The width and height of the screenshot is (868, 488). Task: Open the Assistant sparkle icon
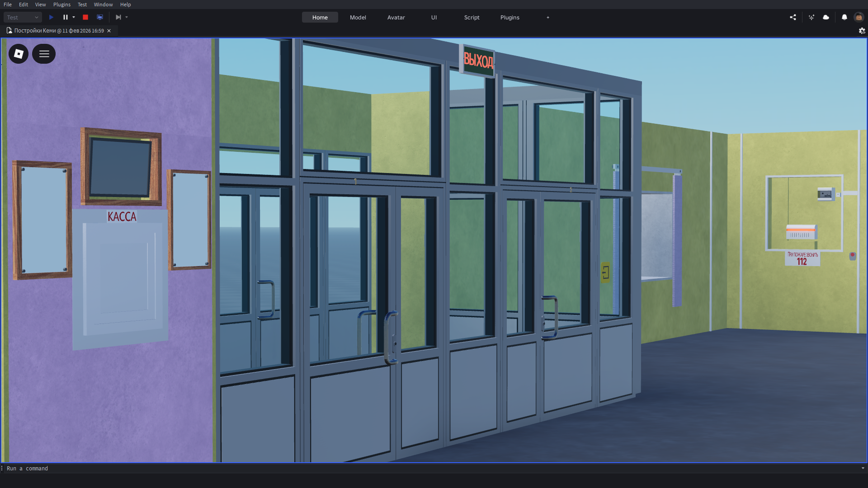811,17
